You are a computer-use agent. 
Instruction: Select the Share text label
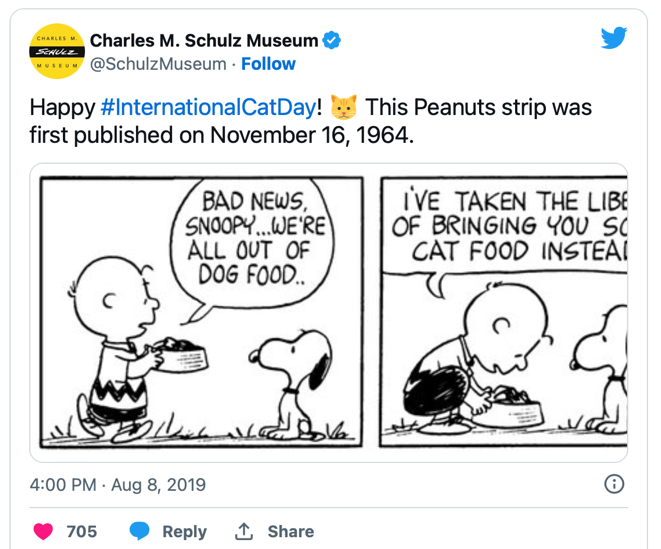(291, 531)
